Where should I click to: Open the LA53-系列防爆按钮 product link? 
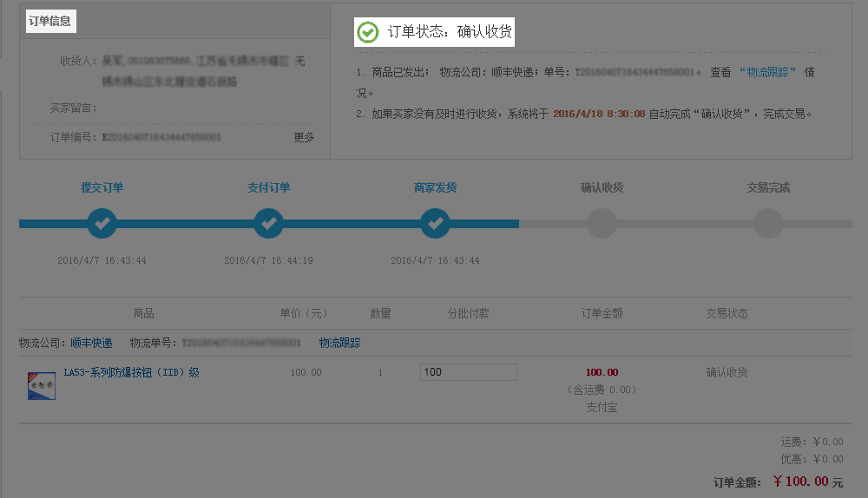coord(131,372)
